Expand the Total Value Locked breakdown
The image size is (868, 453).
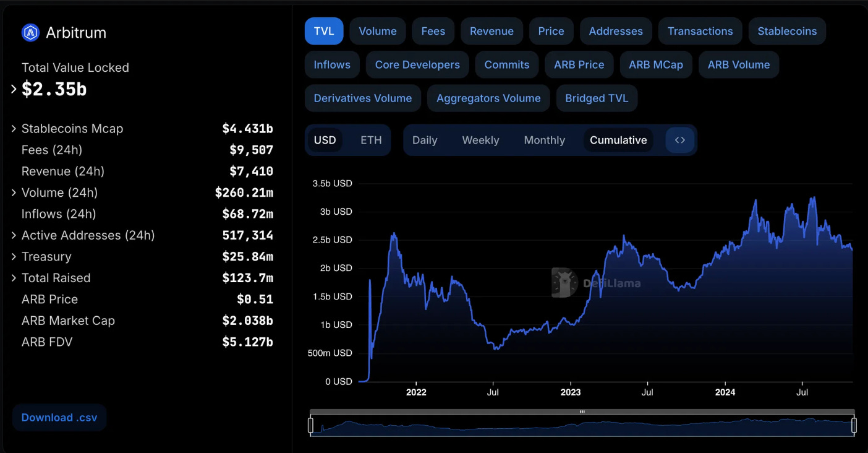pos(14,89)
